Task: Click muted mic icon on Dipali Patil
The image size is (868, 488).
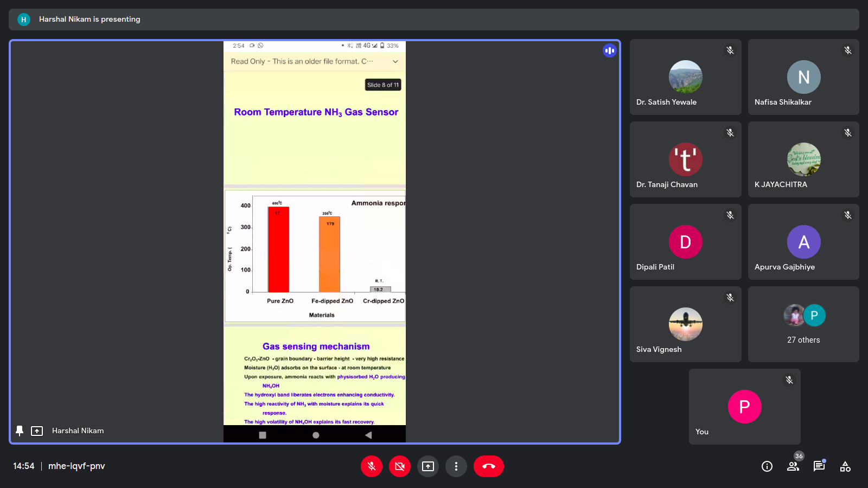Action: [x=730, y=215]
